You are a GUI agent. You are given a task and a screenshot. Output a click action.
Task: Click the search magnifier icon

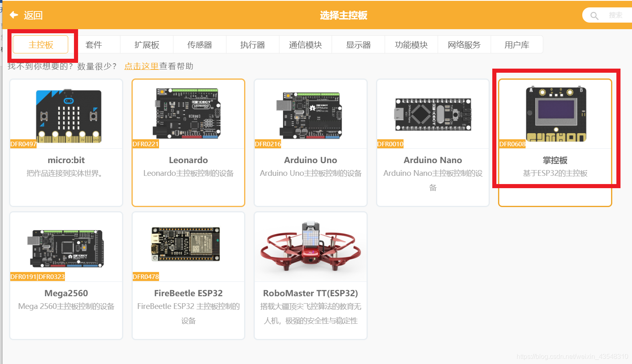click(x=594, y=15)
